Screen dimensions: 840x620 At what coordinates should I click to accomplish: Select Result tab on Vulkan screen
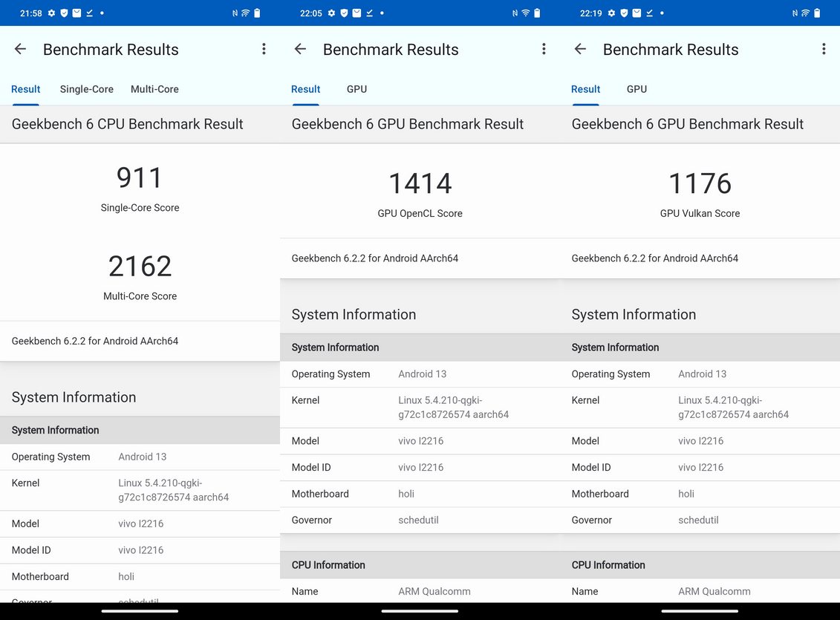[585, 89]
